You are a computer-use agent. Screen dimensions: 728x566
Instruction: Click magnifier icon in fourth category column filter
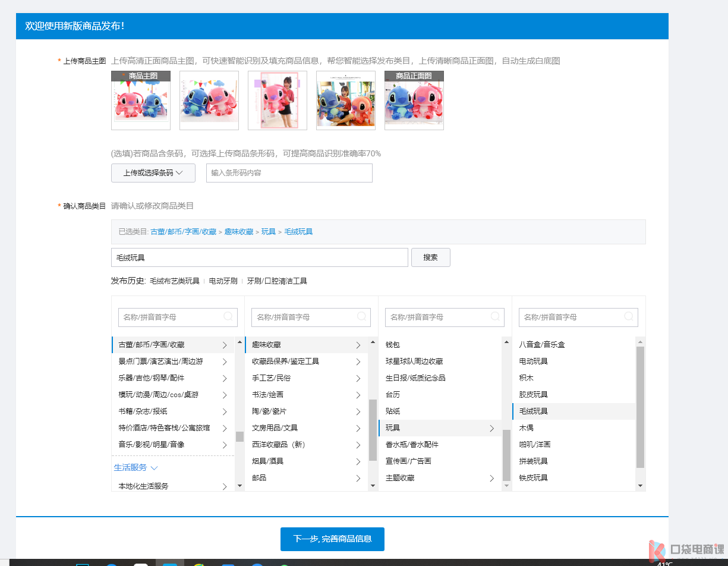[x=629, y=317]
